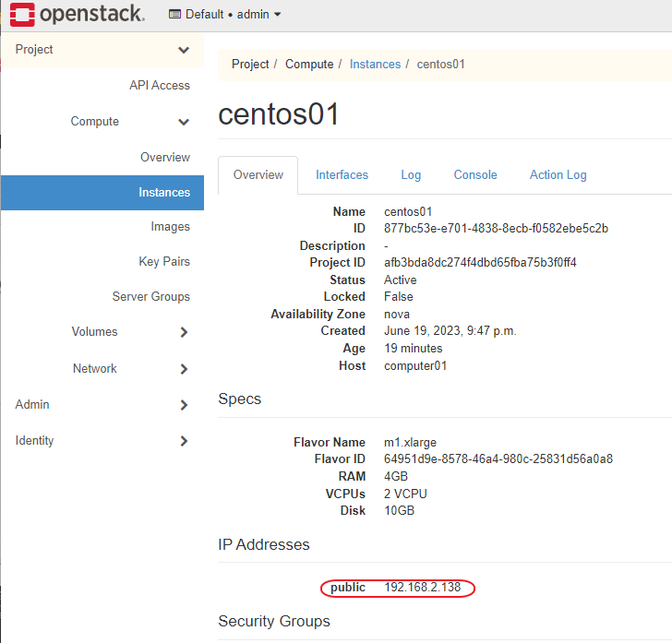Switch to the Log tab
The image size is (672, 643).
tap(411, 175)
